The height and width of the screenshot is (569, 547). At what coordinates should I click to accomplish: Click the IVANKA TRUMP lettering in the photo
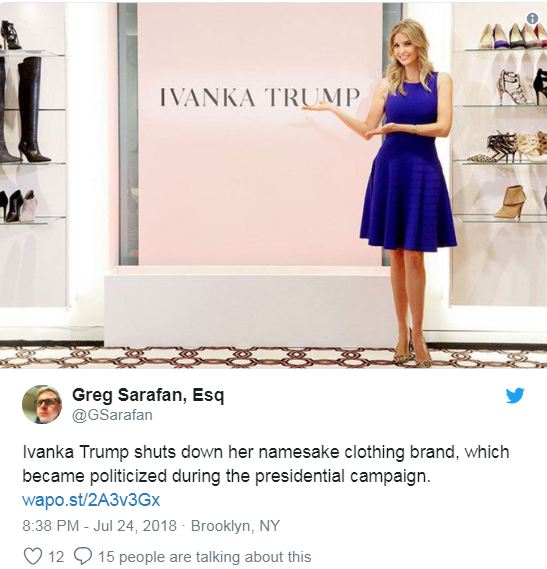coord(260,97)
